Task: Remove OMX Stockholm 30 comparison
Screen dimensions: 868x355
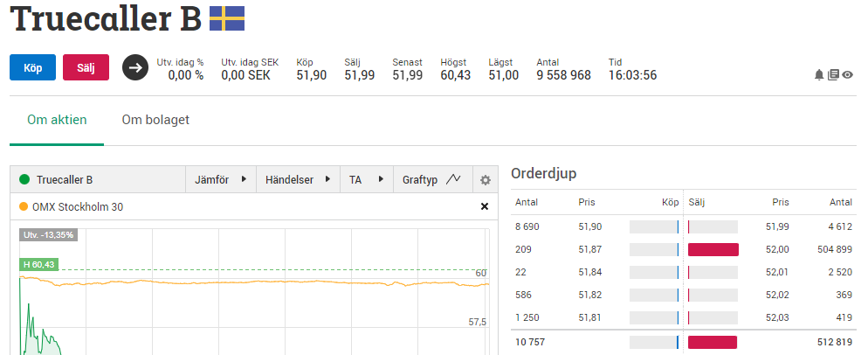Action: (x=485, y=207)
